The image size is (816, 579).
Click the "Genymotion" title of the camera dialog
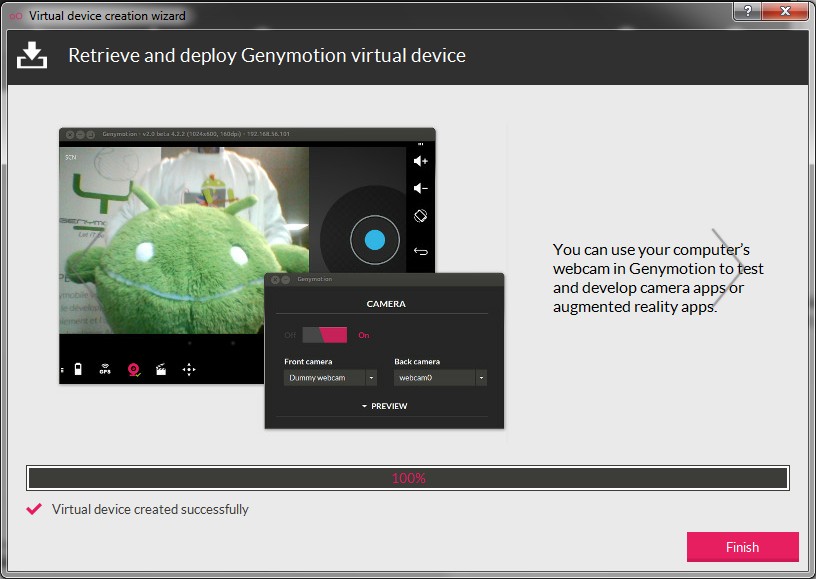314,279
